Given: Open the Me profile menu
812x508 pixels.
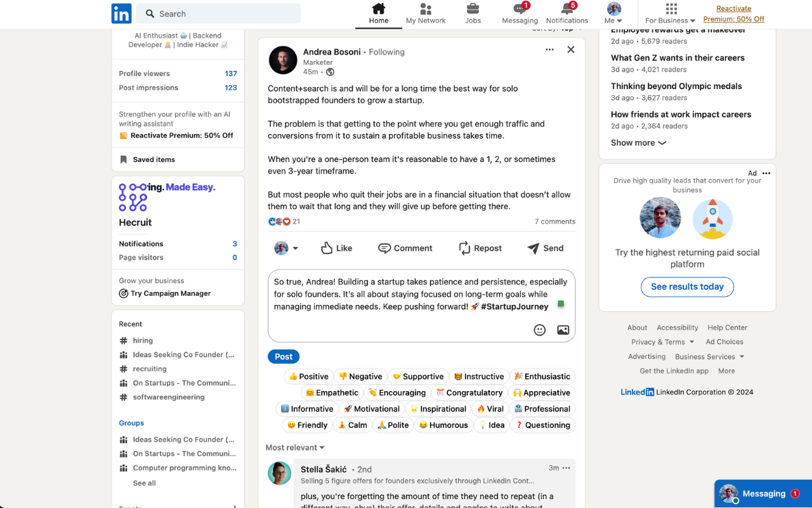Looking at the screenshot, I should click(x=613, y=14).
